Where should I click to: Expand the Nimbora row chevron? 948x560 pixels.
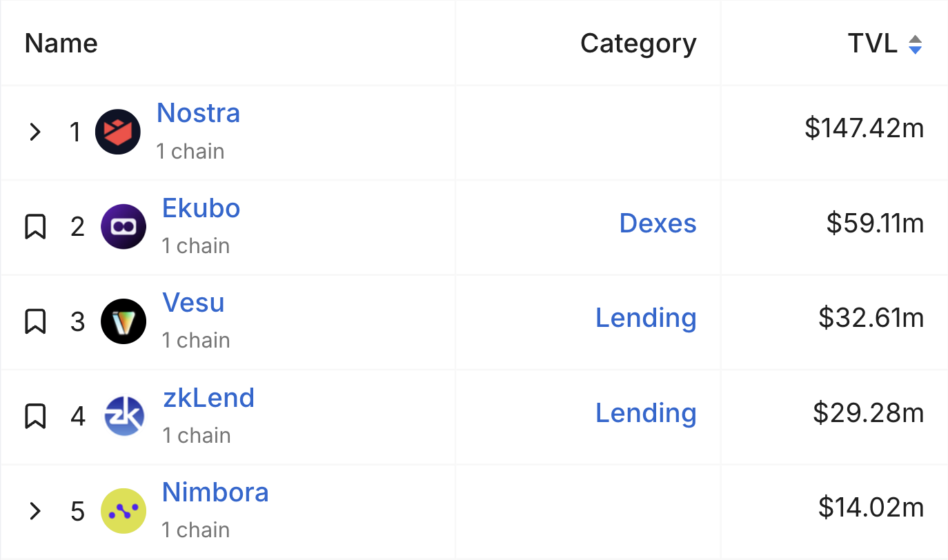pos(35,511)
